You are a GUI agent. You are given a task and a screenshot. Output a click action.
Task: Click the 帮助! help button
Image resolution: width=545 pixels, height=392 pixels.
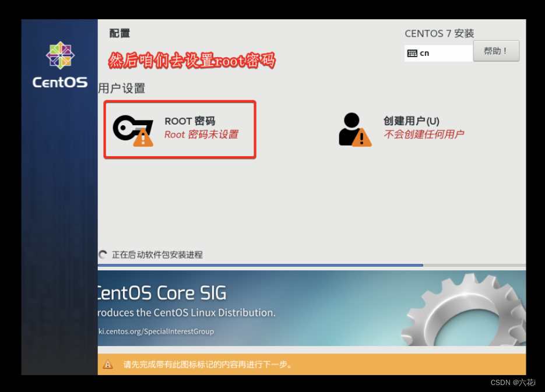(496, 51)
